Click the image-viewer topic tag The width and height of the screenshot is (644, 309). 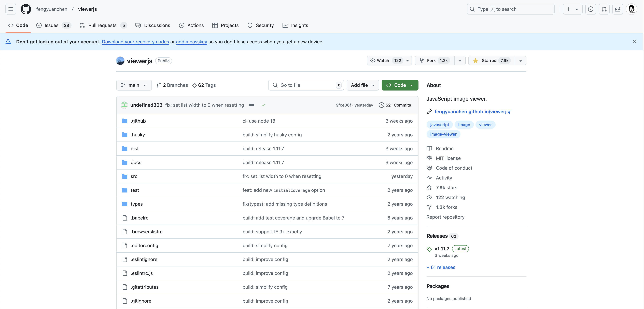click(443, 134)
